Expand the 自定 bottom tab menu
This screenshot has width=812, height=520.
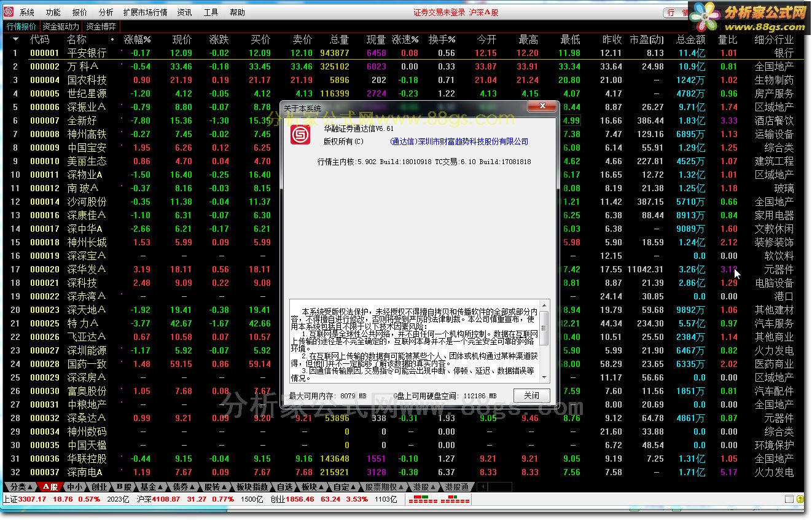(x=345, y=487)
